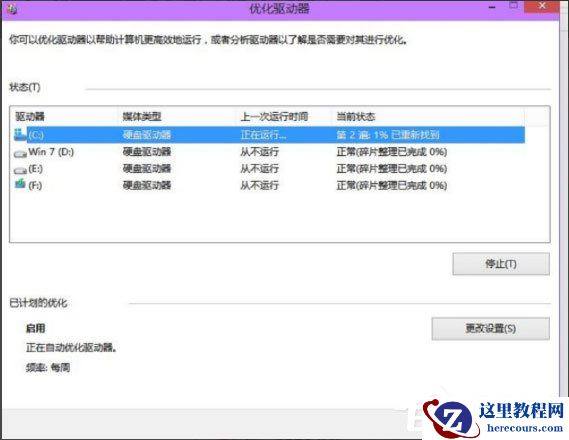Click 正常(碎片整理已完成 0%) in E: row
569x440 pixels.
(392, 169)
